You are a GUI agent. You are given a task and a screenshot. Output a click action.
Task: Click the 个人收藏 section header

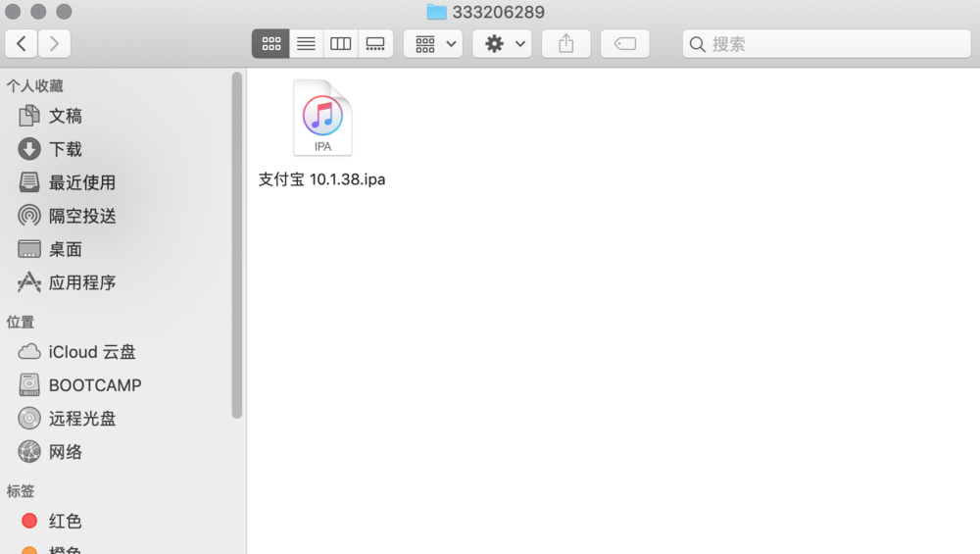click(35, 85)
